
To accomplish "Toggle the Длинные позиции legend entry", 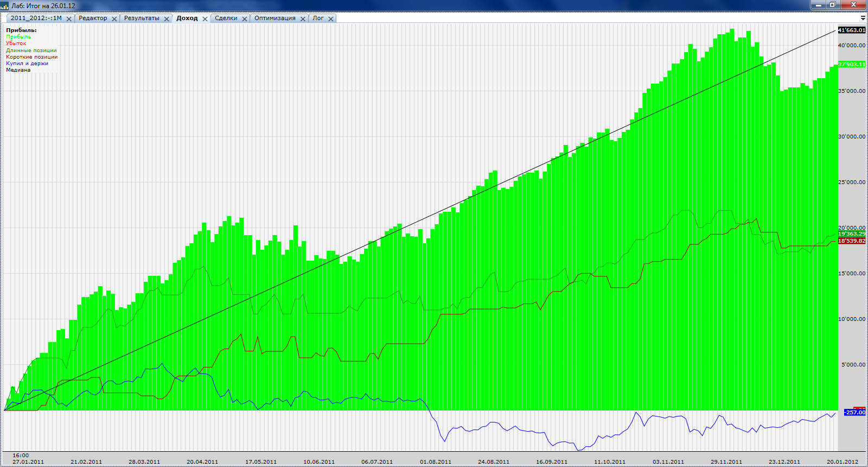I will [31, 50].
